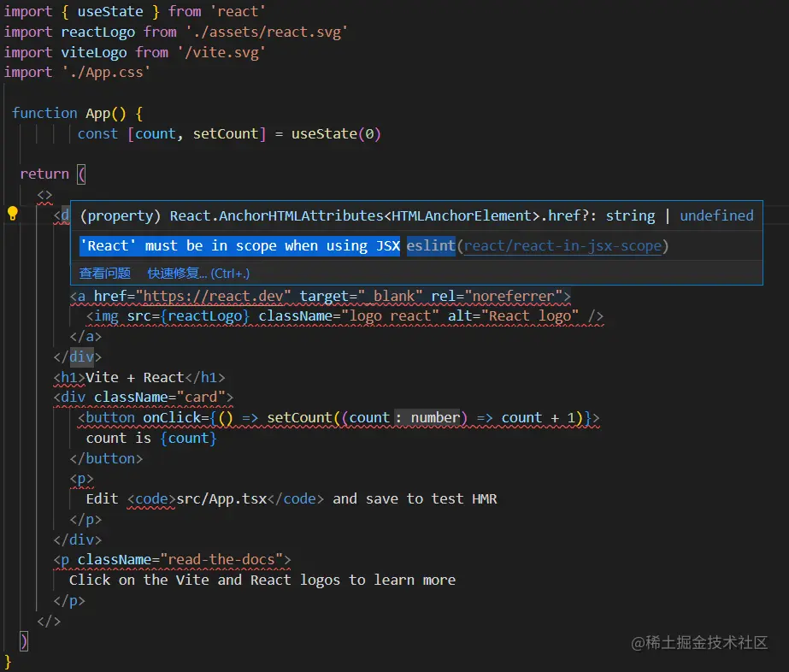
Task: Click the https://react.dev href value
Action: [x=213, y=296]
